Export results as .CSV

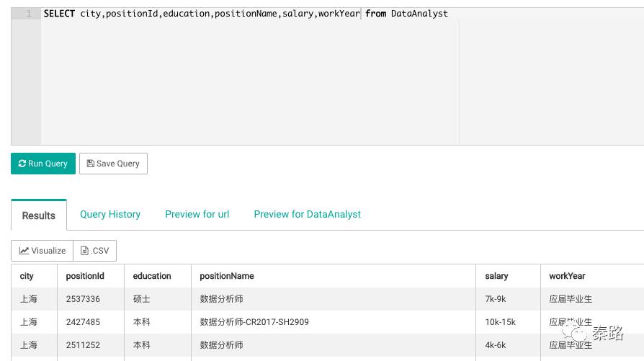click(x=95, y=251)
